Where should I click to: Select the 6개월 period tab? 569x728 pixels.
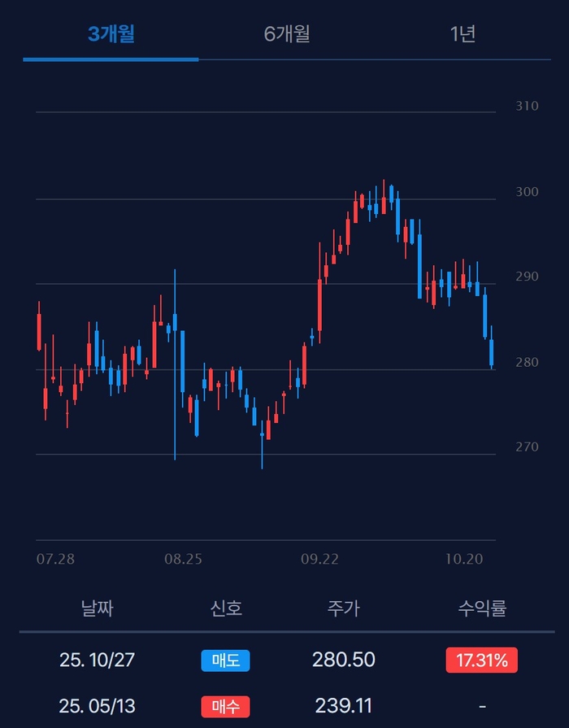tap(287, 34)
